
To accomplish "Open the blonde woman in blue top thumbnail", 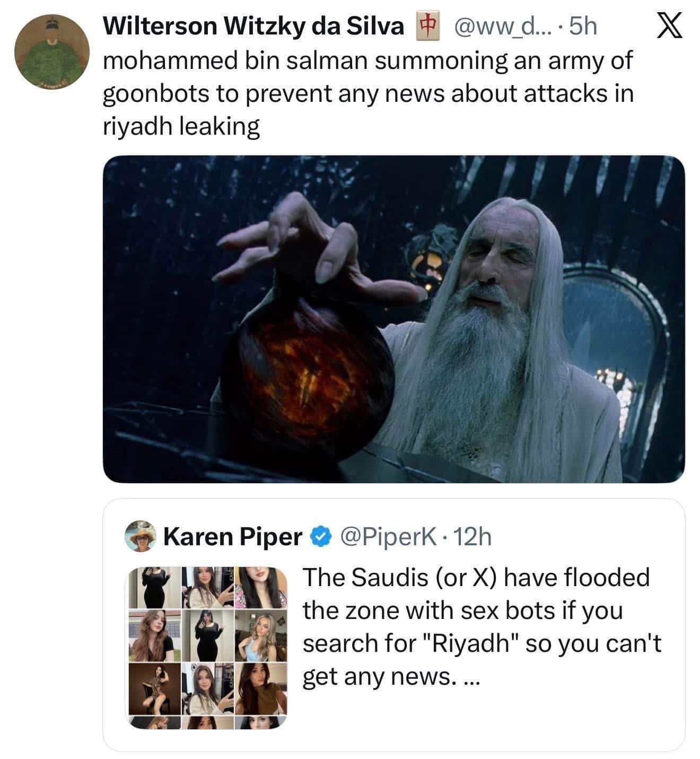I will coord(261,635).
